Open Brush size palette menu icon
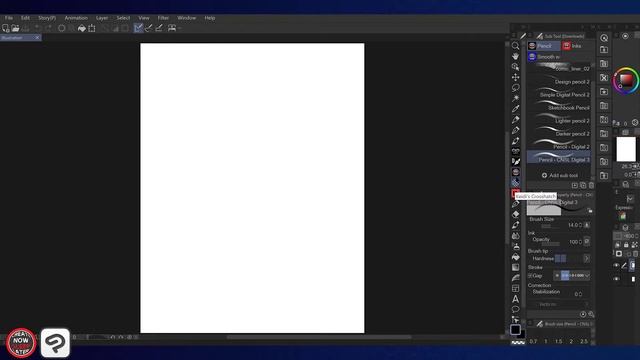This screenshot has width=640, height=360. pyautogui.click(x=530, y=324)
